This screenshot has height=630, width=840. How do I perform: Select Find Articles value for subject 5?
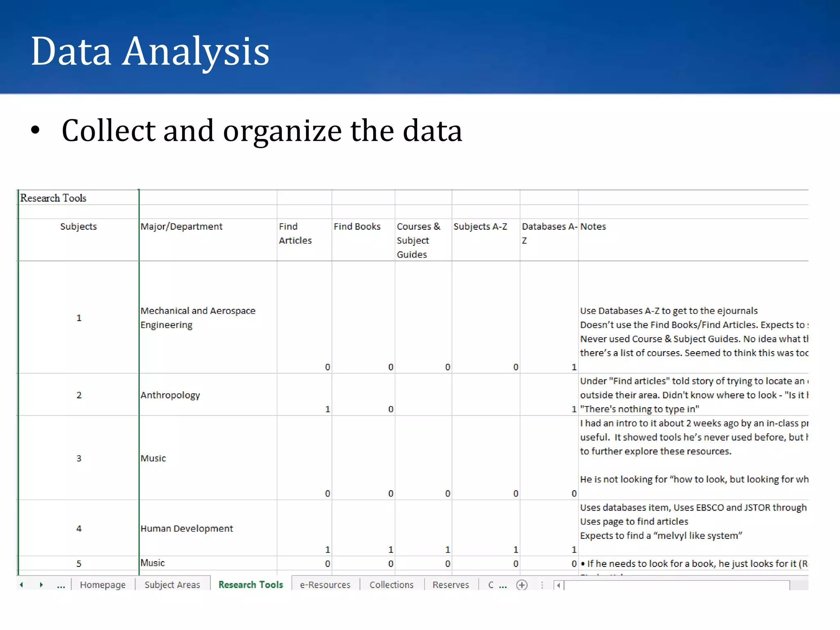[304, 563]
